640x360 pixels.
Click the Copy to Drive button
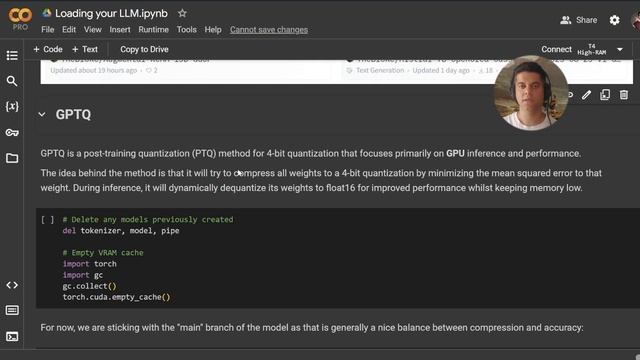144,49
